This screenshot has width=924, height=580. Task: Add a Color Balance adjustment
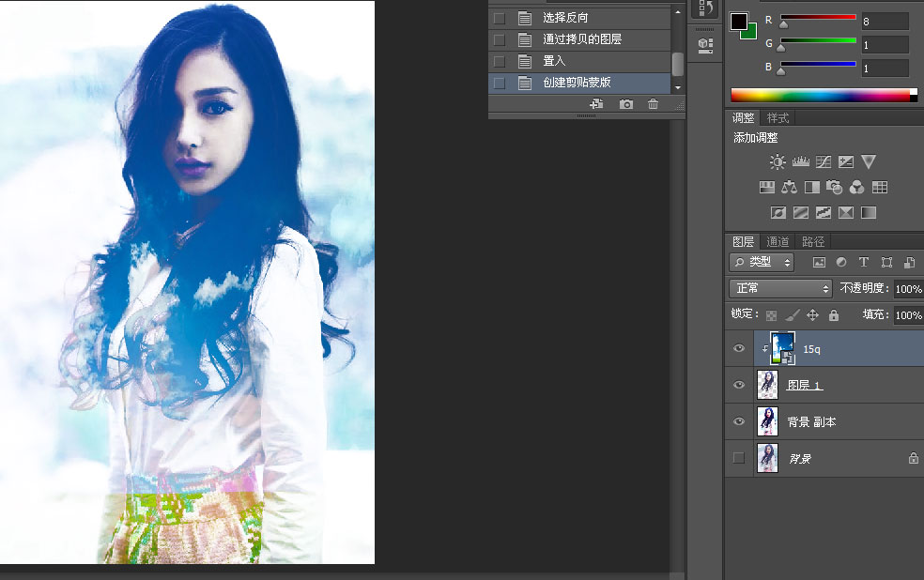click(x=789, y=187)
